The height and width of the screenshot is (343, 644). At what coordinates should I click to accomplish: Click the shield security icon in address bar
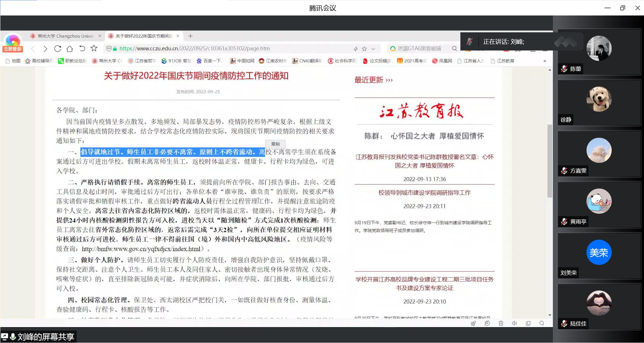click(x=109, y=48)
